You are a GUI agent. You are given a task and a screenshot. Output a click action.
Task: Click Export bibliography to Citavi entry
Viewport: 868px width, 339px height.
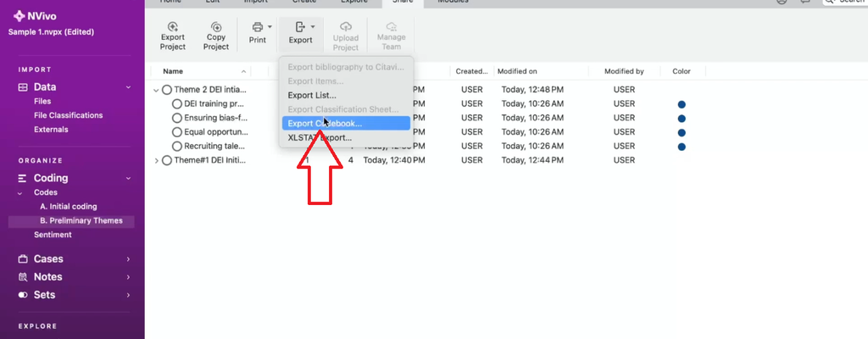(x=346, y=67)
